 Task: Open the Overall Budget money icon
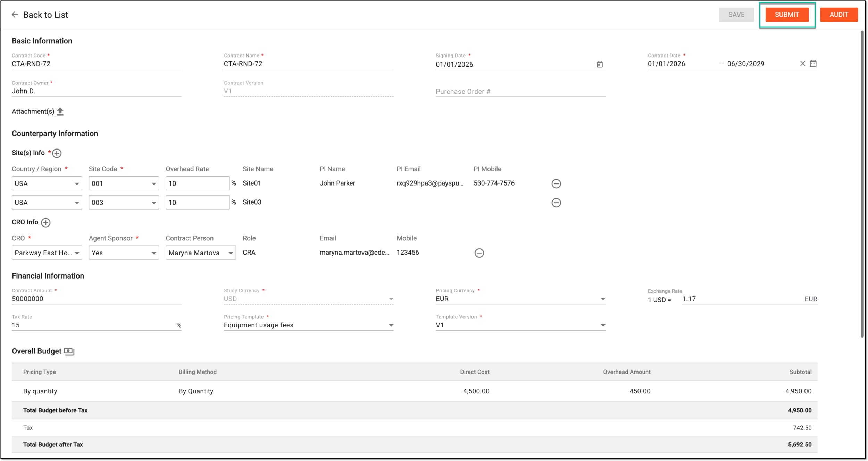click(x=69, y=351)
